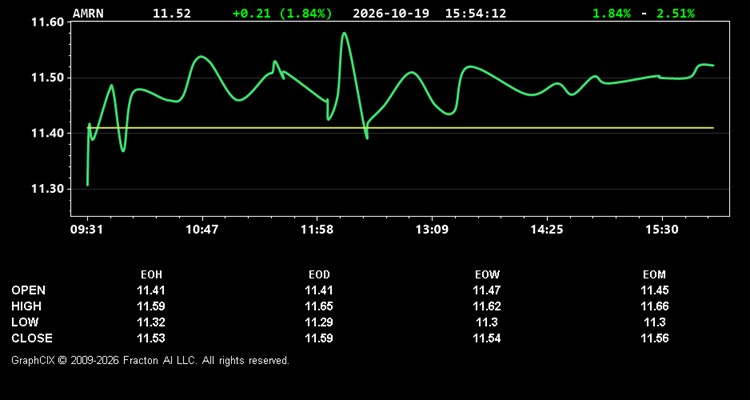
Task: Click the 11.40 y-axis label
Action: (47, 133)
